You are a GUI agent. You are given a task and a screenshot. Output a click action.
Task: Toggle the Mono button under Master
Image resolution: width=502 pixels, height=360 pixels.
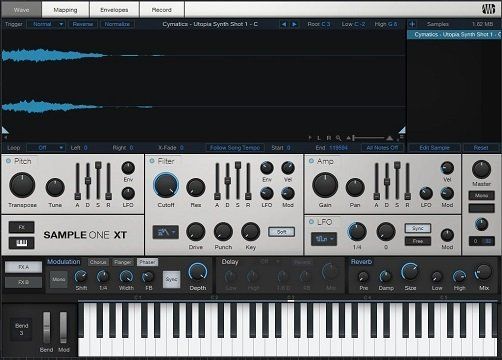point(481,196)
